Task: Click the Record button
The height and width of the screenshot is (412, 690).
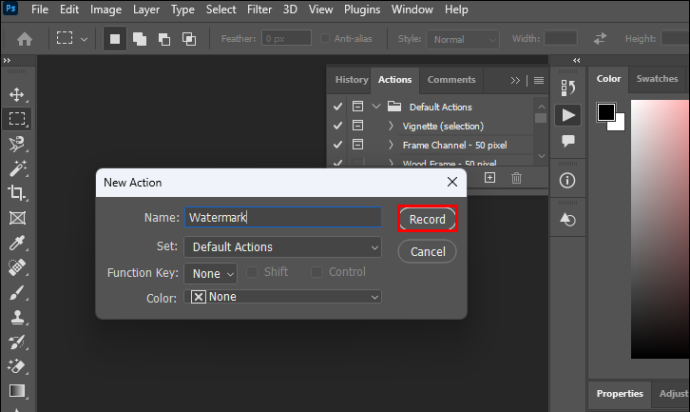Action: pyautogui.click(x=427, y=219)
